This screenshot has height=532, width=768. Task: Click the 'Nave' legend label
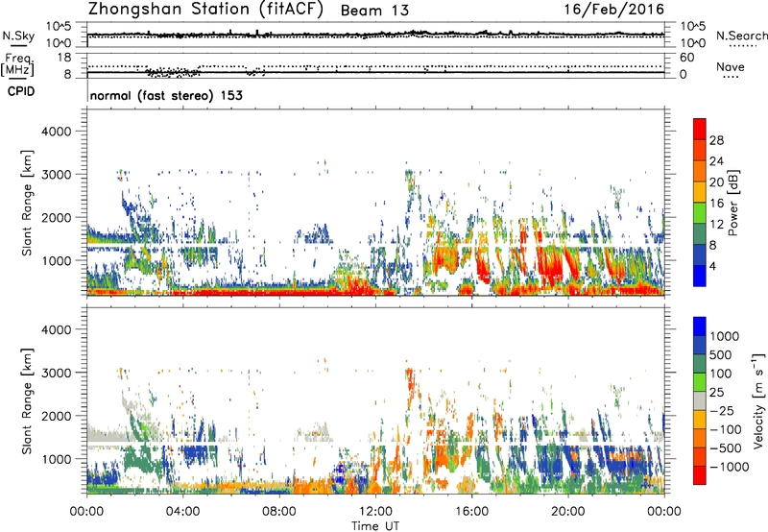(731, 66)
